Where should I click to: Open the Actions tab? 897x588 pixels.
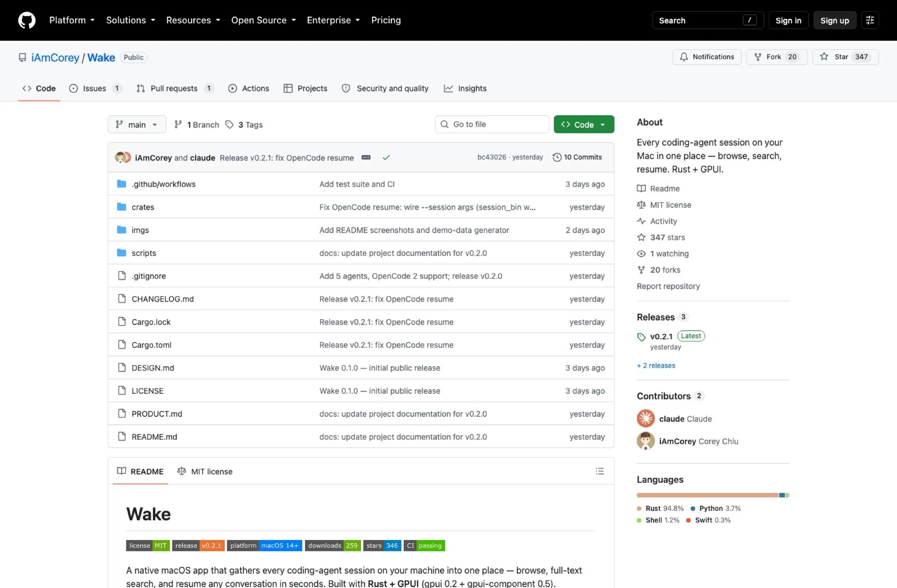coord(248,88)
